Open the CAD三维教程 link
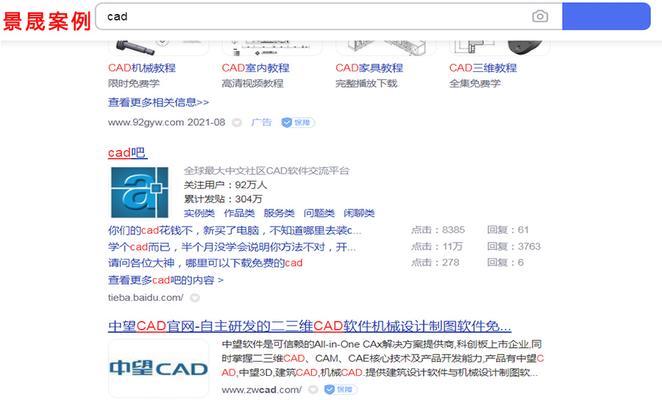 click(483, 68)
